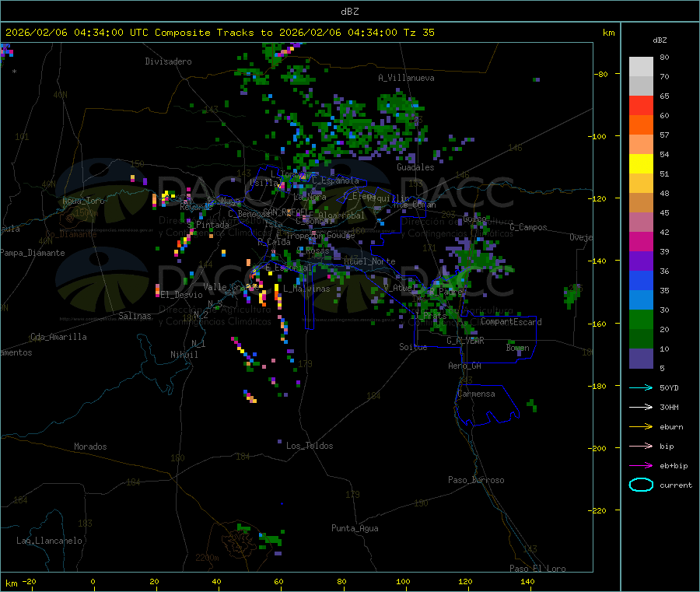Select the yellow 51 dBZ color swatch
Viewport: 700px width, 592px height.
click(x=641, y=164)
